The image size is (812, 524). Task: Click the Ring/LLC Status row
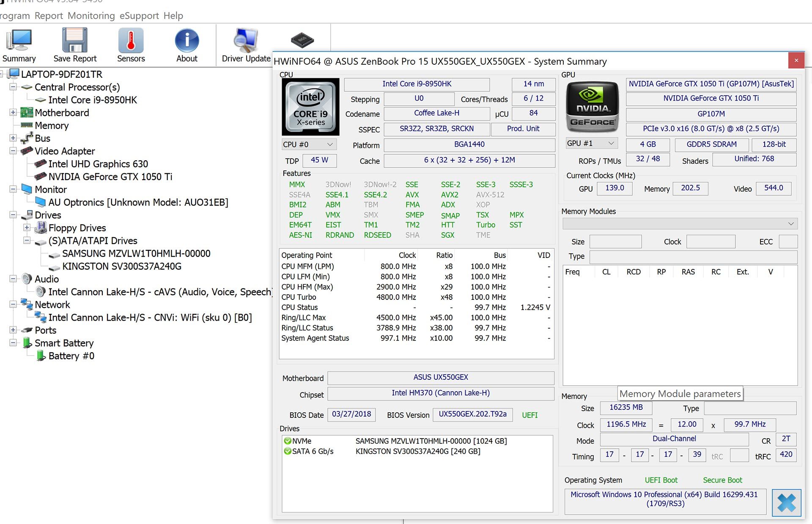point(416,328)
